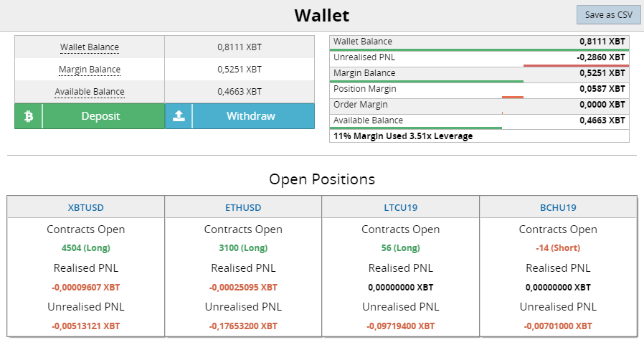644x355 pixels.
Task: Open the LTCU19 position link
Action: click(400, 207)
